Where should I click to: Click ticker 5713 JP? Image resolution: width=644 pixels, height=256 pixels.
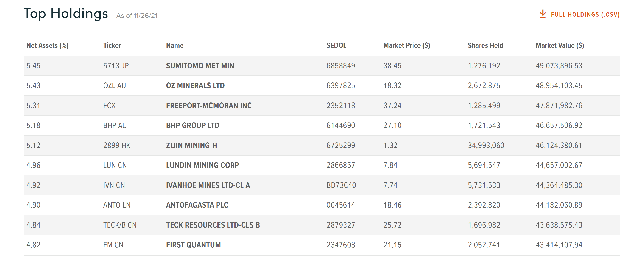(116, 65)
